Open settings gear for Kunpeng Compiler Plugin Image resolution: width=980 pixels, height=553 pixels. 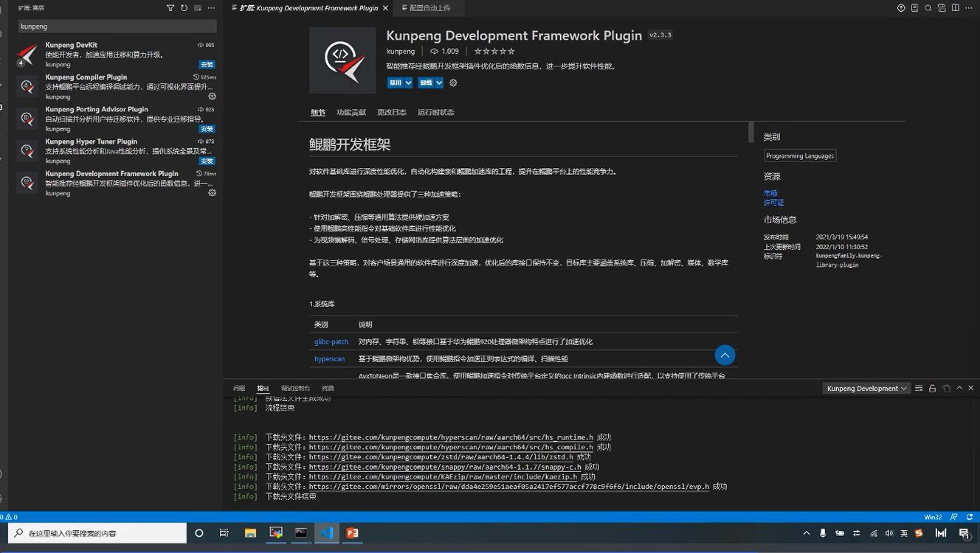tap(212, 97)
